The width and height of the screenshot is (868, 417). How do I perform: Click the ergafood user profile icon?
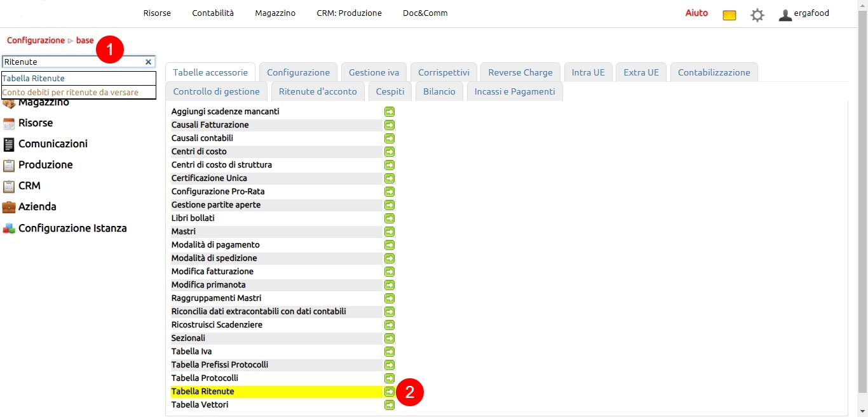(x=785, y=15)
